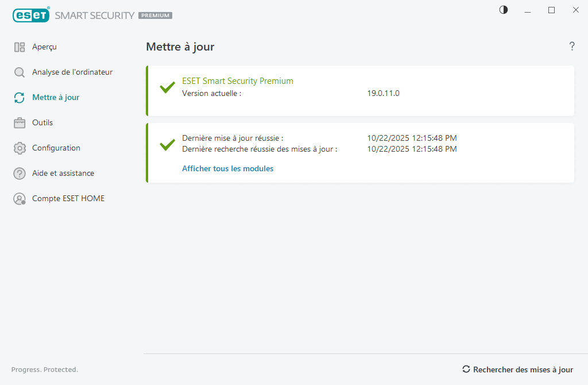This screenshot has width=588, height=385.
Task: Open Configuration from the sidebar
Action: click(56, 148)
